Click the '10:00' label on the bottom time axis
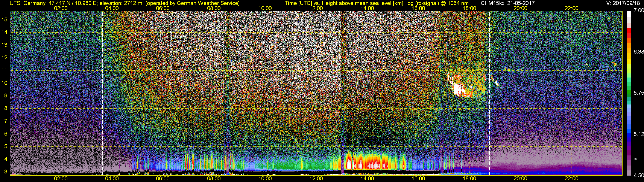 tap(265, 179)
